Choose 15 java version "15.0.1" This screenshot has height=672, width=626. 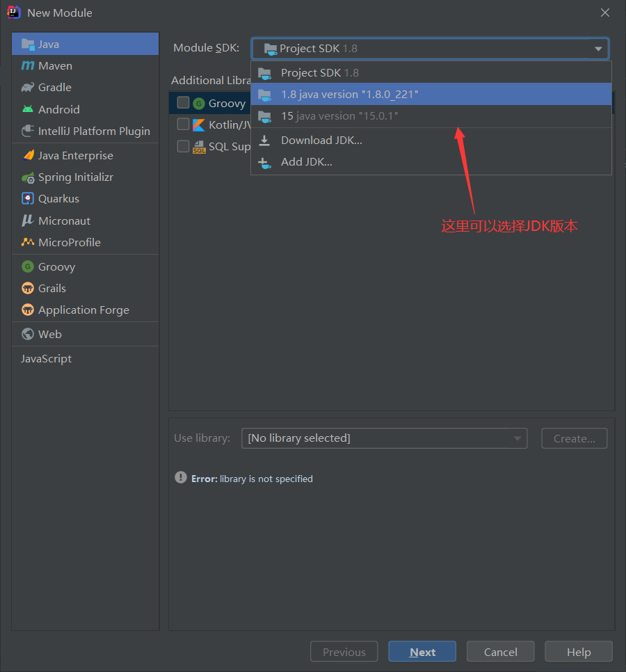tap(431, 116)
